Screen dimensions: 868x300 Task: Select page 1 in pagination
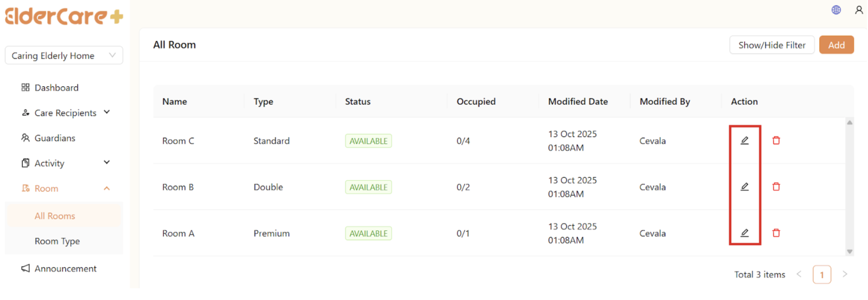[822, 275]
